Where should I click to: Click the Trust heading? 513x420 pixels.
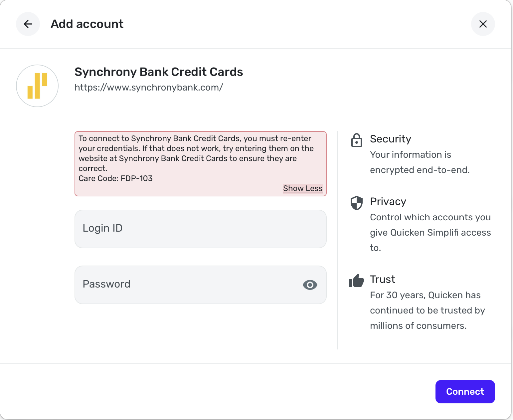(382, 279)
